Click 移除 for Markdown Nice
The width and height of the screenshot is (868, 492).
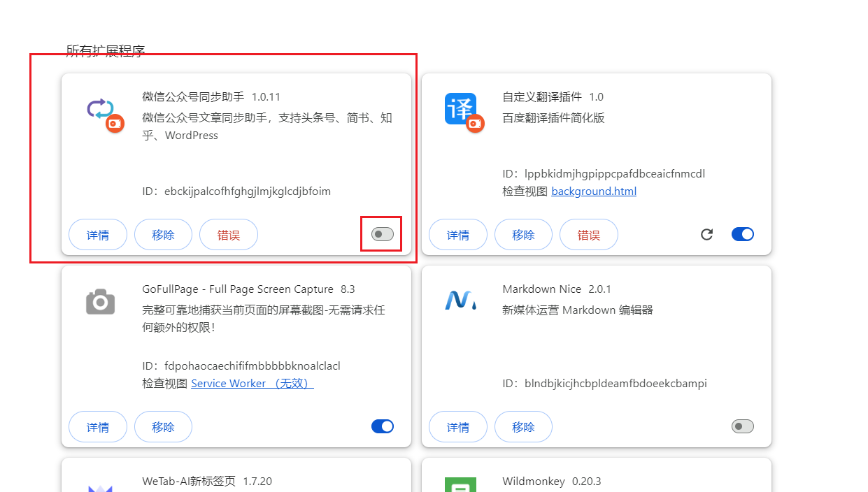point(523,427)
